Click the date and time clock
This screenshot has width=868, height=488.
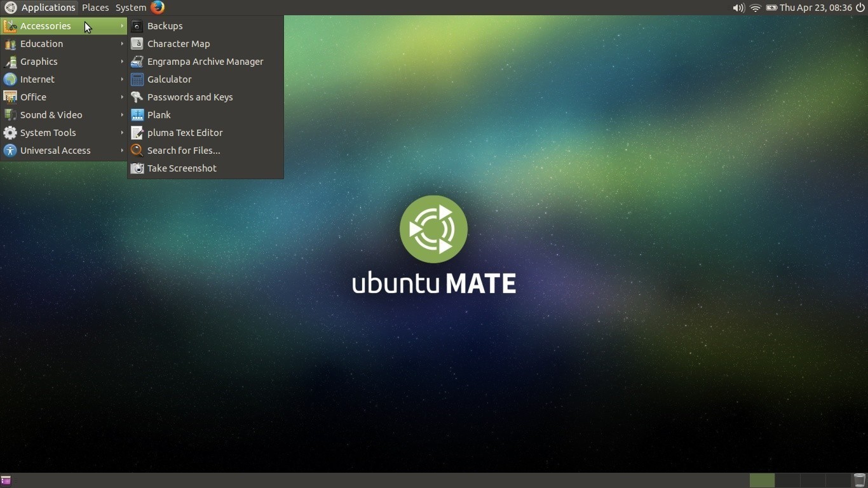click(815, 8)
